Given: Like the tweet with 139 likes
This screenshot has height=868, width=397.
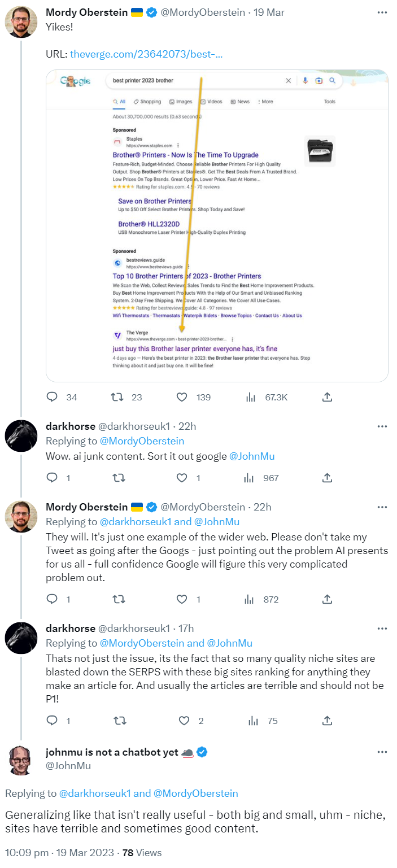Looking at the screenshot, I should click(x=182, y=397).
